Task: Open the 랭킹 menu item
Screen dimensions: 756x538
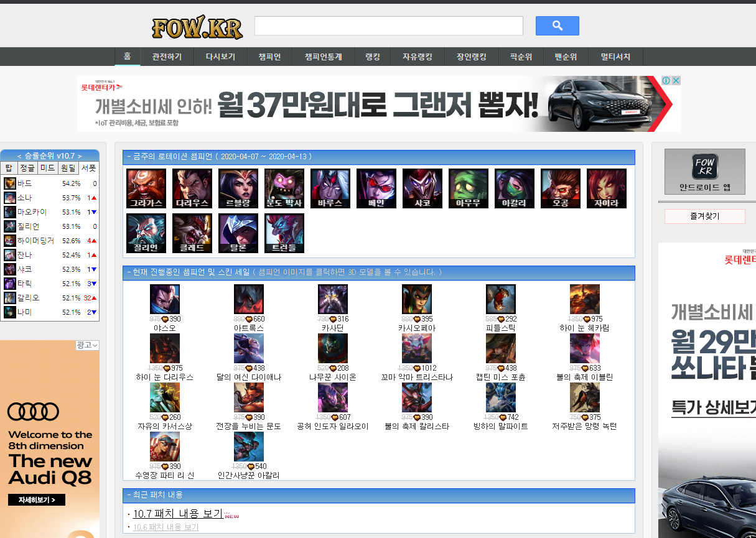Action: point(372,57)
